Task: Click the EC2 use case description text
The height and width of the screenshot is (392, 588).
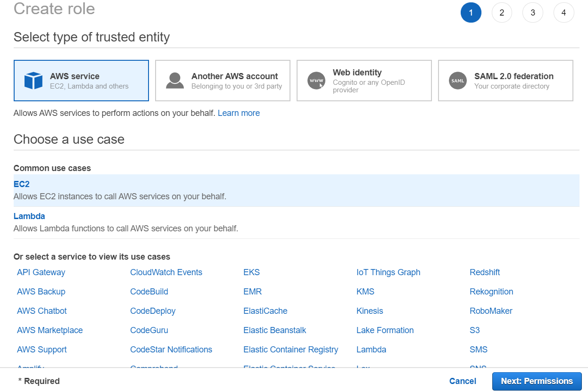Action: pyautogui.click(x=120, y=196)
